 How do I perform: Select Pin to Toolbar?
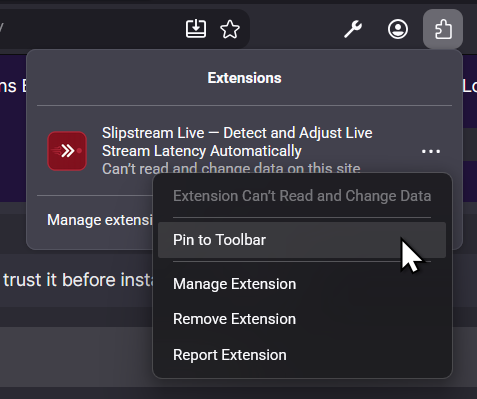(x=302, y=240)
